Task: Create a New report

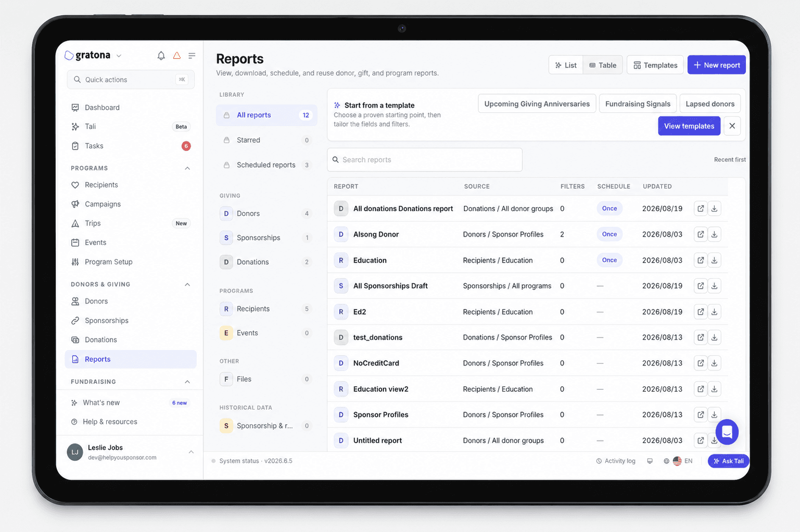Action: pyautogui.click(x=717, y=65)
